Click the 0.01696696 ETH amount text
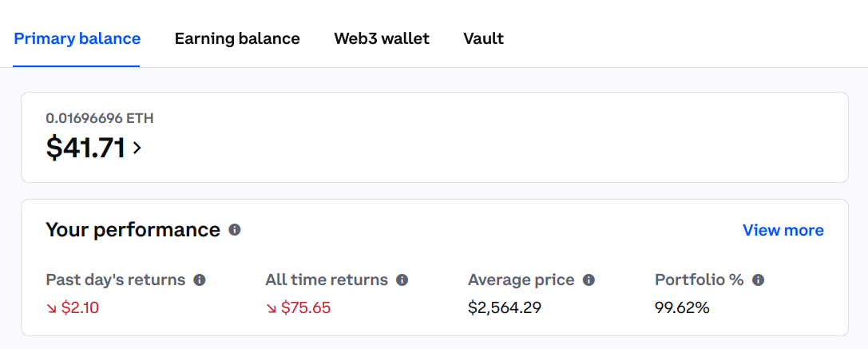Image resolution: width=868 pixels, height=349 pixels. point(100,118)
